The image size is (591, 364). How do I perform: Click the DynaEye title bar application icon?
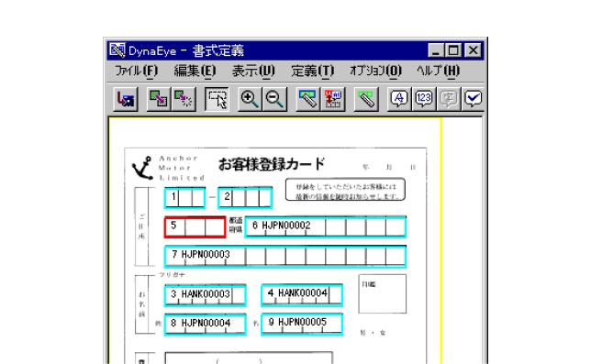pos(117,50)
